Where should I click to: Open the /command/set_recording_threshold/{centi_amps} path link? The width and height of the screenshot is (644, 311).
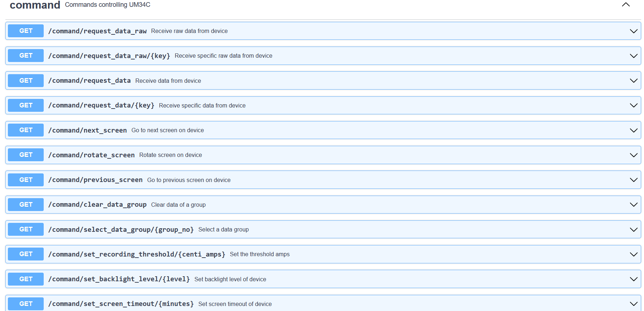tap(137, 254)
